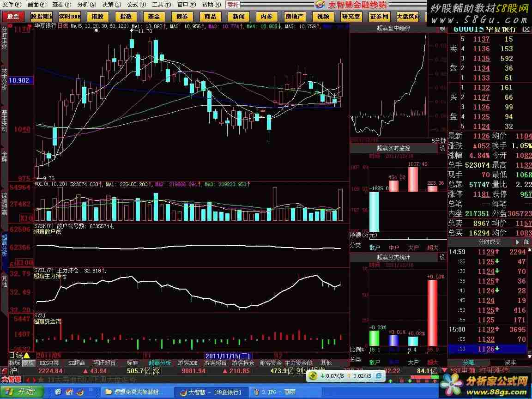Click 设 button of 超赢实时监控 panel
This screenshot has width=532, height=399.
(x=442, y=148)
